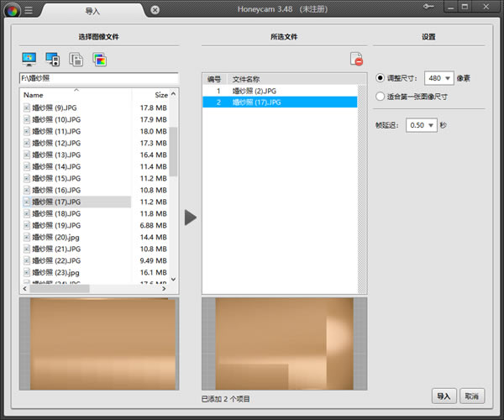Select the 导入 tab
This screenshot has height=420, width=504.
click(92, 11)
